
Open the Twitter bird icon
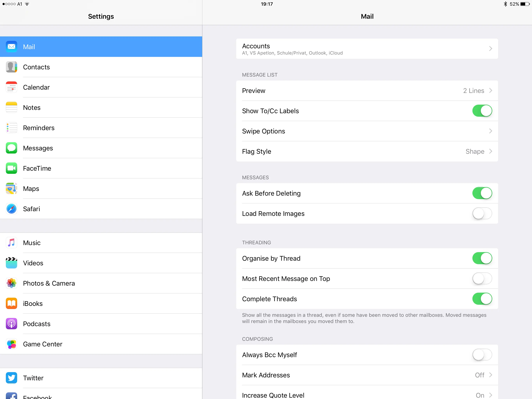[x=11, y=378]
